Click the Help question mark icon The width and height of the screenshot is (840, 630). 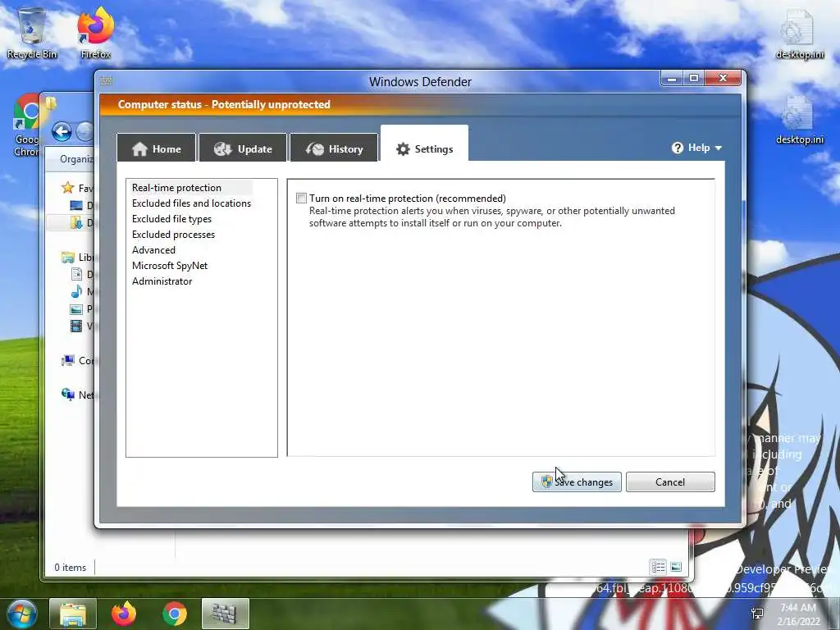(677, 148)
